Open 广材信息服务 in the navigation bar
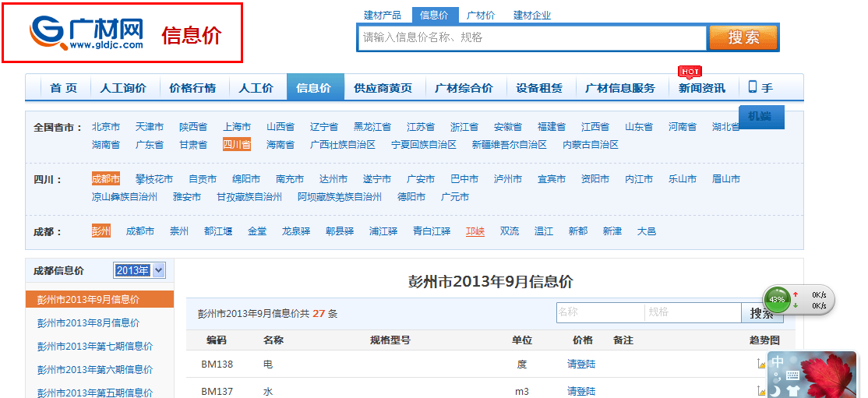Screen dimensions: 868x398 pyautogui.click(x=620, y=87)
